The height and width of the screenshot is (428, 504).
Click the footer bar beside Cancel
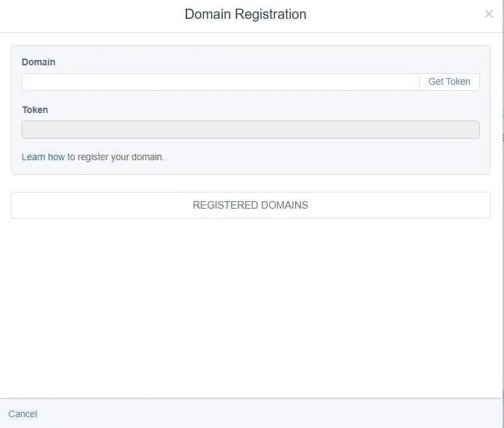[x=269, y=414]
